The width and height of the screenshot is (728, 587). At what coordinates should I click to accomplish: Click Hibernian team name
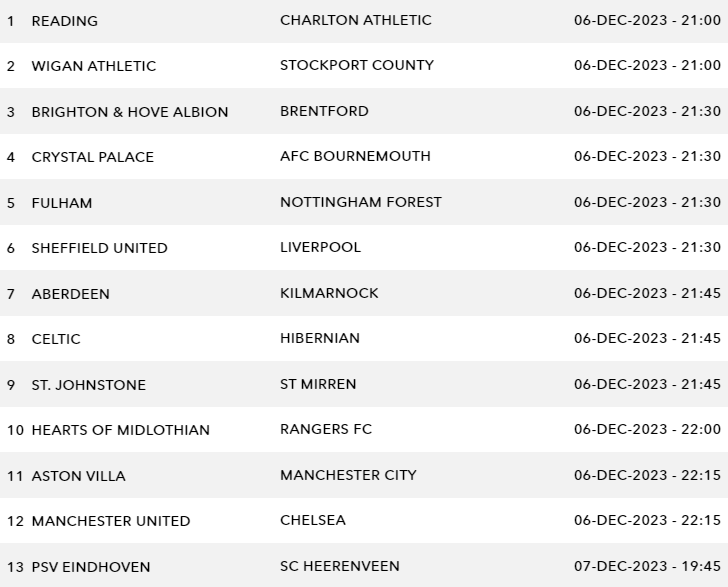pyautogui.click(x=319, y=338)
